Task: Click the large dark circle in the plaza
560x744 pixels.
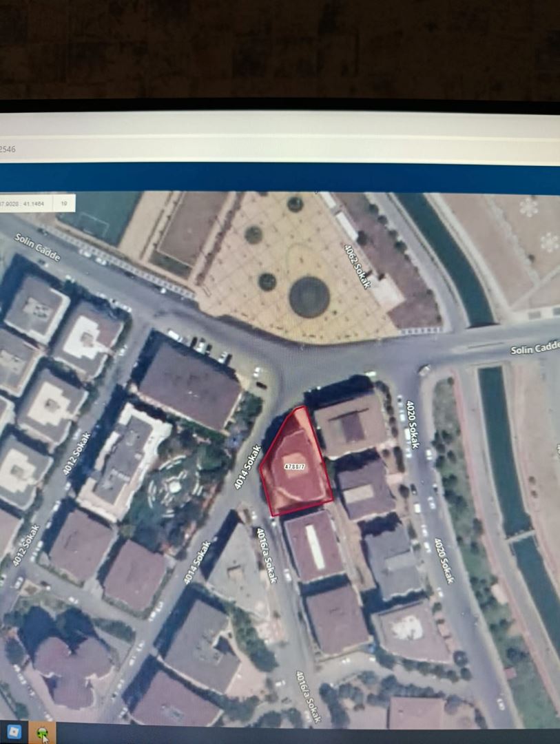Action: (x=309, y=297)
